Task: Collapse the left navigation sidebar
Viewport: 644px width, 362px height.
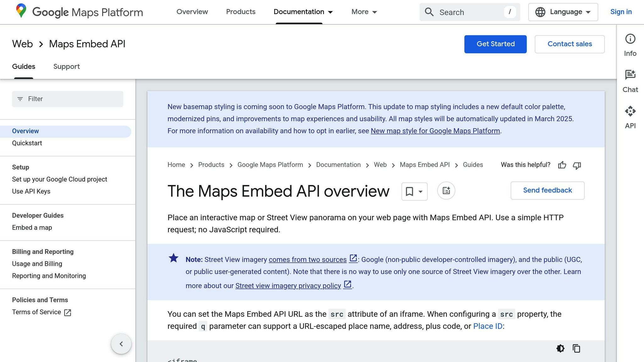Action: coord(121,344)
